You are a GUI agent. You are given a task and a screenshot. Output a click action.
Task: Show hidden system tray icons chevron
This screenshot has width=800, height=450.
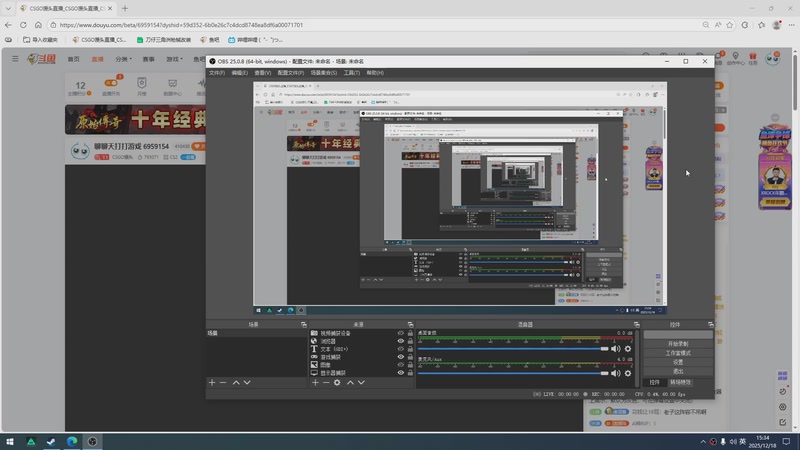[x=703, y=441]
